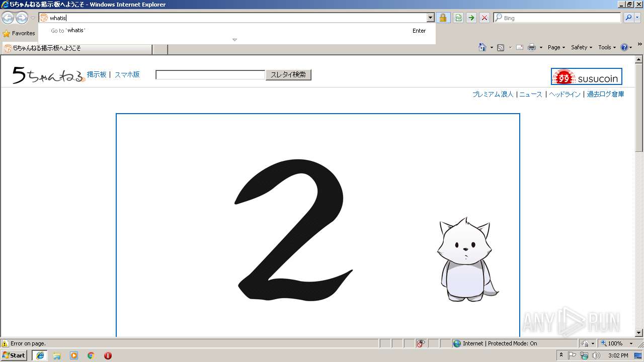Image resolution: width=644 pixels, height=362 pixels.
Task: Show hidden system tray icons
Action: tap(561, 355)
